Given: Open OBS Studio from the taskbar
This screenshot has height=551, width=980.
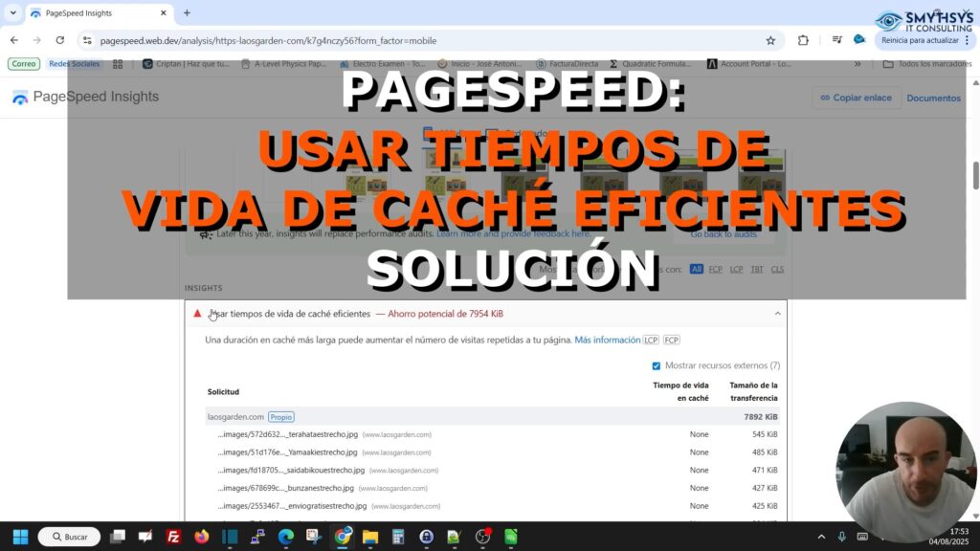Looking at the screenshot, I should click(x=482, y=537).
